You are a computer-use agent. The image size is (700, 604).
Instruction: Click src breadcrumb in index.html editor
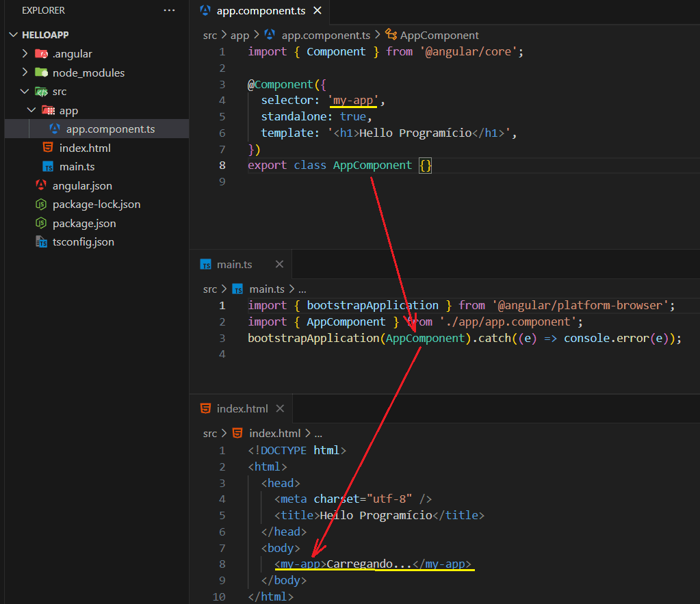pos(210,434)
